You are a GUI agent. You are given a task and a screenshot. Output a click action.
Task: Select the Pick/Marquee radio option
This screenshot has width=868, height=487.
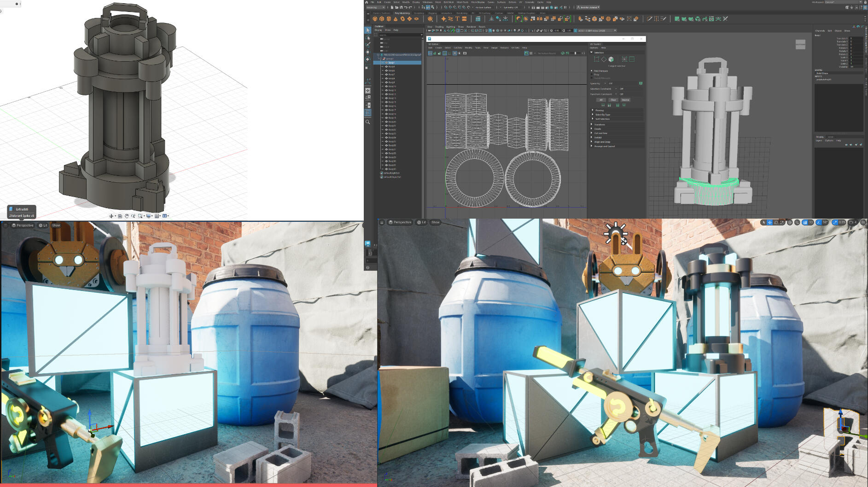[592, 71]
